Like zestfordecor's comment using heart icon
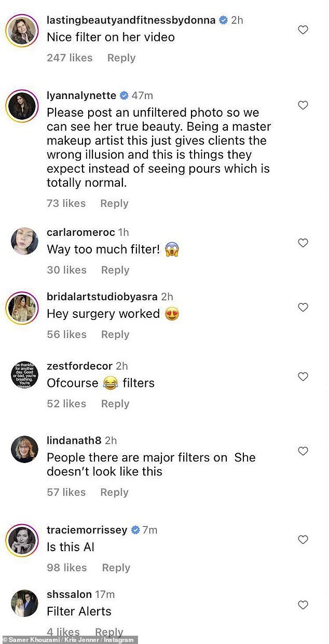Image resolution: width=329 pixels, height=644 pixels. pyautogui.click(x=303, y=376)
